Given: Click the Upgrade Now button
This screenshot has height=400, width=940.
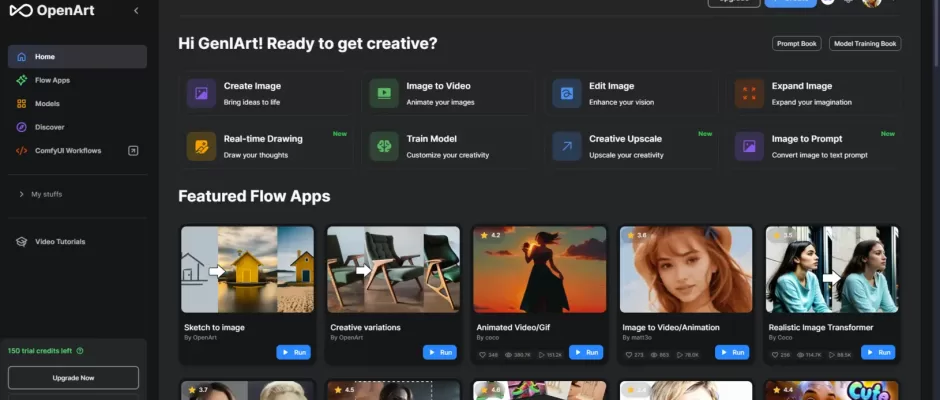Looking at the screenshot, I should pyautogui.click(x=73, y=378).
